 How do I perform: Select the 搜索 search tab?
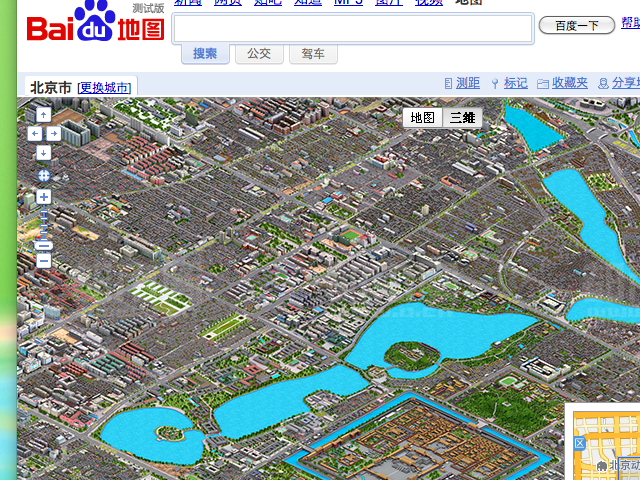click(x=205, y=54)
